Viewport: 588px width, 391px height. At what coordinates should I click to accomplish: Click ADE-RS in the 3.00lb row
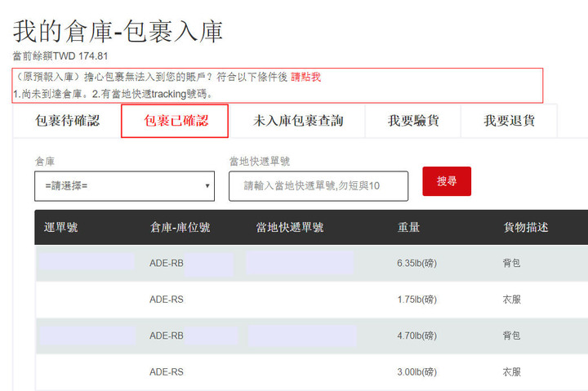[167, 372]
